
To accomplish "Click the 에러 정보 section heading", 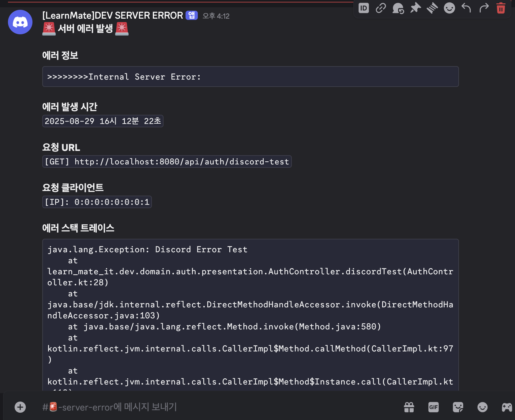I will [x=60, y=55].
